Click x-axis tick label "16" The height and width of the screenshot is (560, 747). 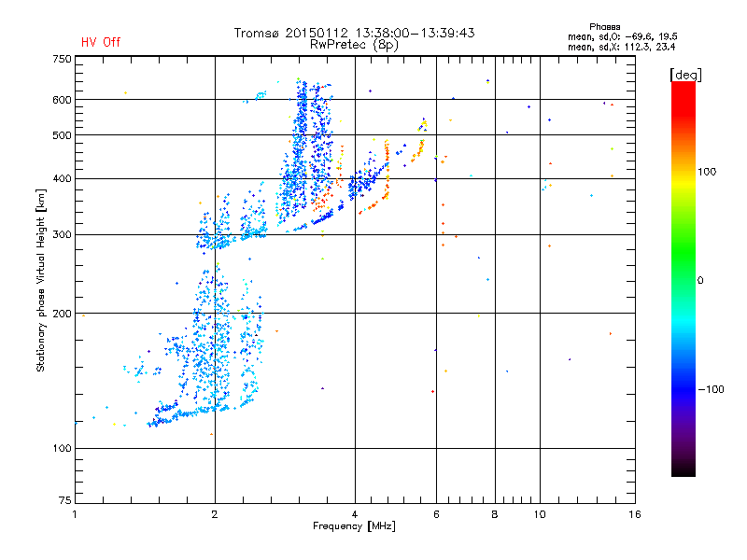[635, 514]
